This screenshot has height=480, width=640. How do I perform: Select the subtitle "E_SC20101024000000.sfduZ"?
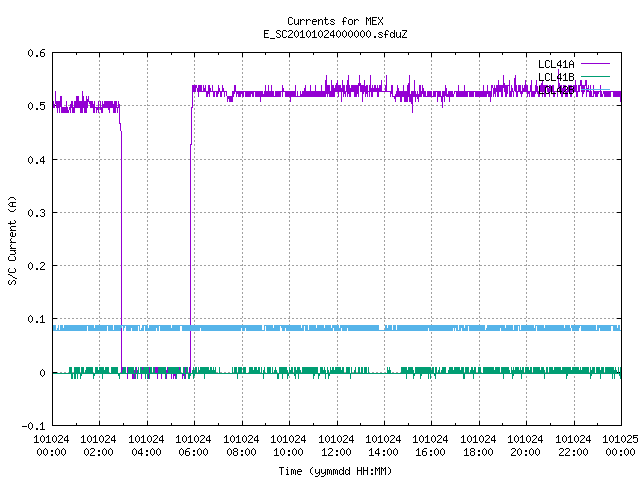click(335, 34)
